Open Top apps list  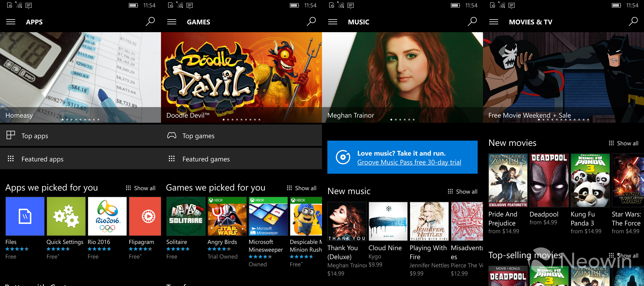coord(80,136)
